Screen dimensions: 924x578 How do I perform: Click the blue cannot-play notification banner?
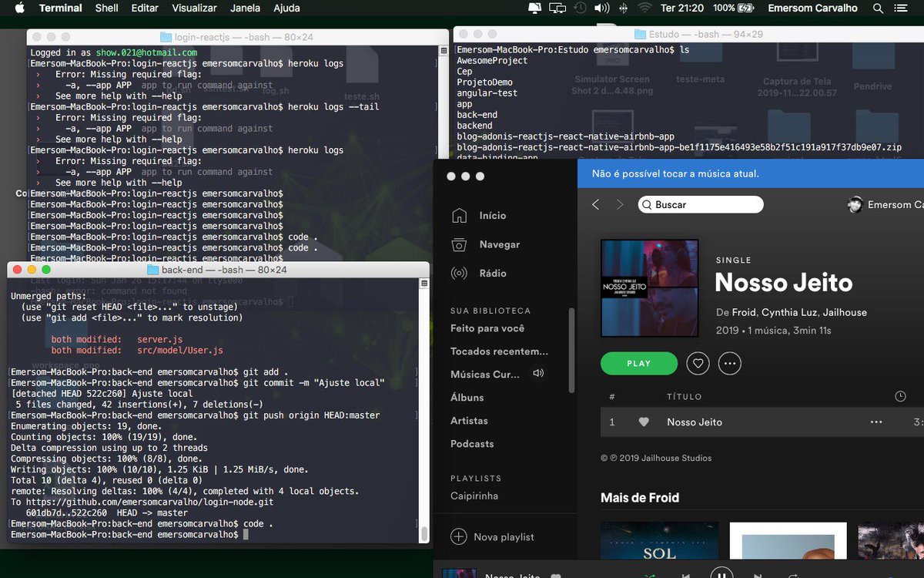(x=751, y=174)
